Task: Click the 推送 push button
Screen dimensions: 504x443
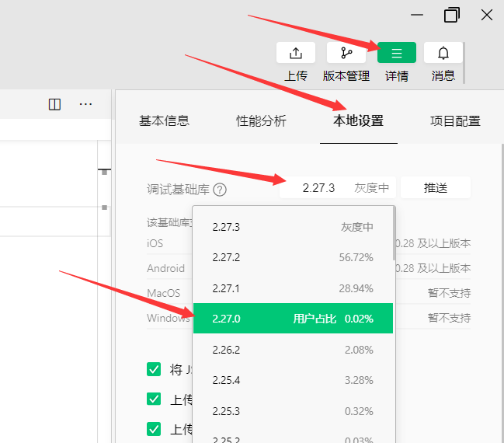Action: click(436, 187)
